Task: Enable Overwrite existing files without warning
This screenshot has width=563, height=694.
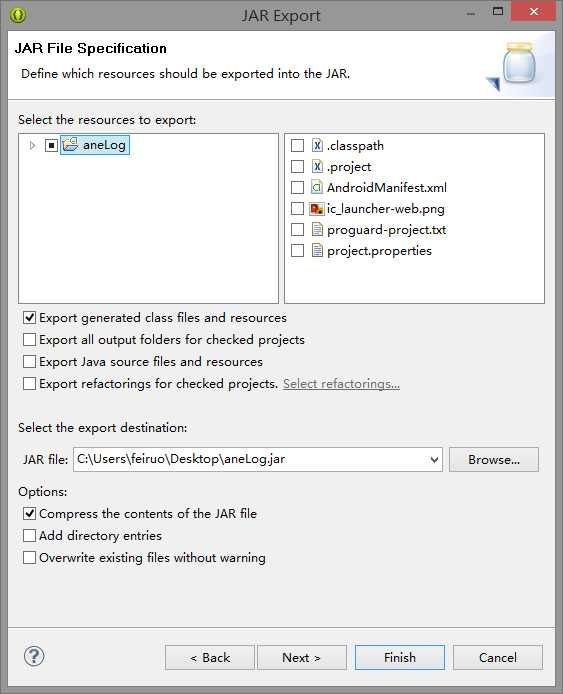Action: (x=29, y=557)
